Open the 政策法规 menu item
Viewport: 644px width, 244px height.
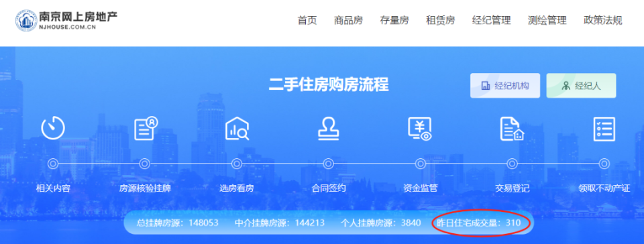pos(603,20)
